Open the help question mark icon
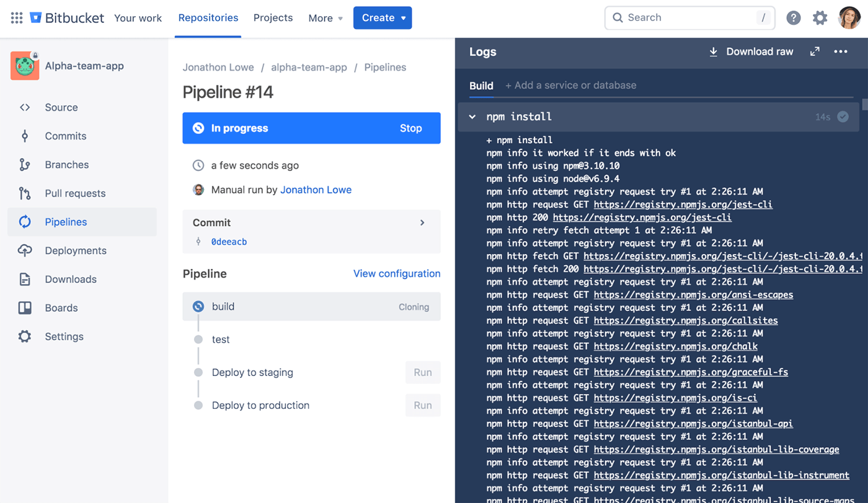 pos(794,18)
